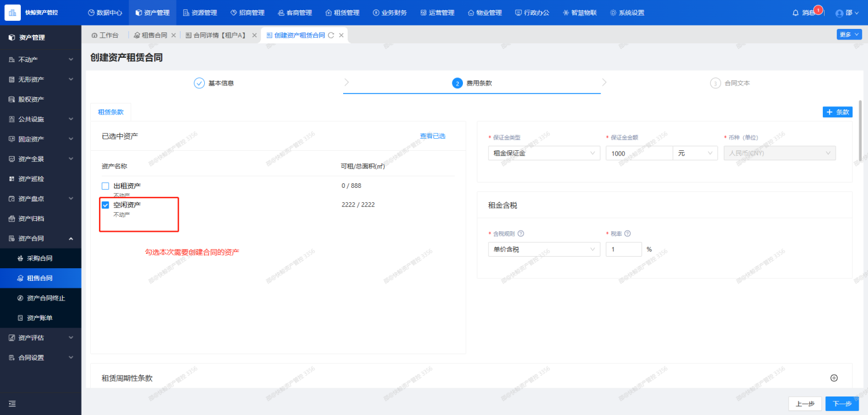Image resolution: width=868 pixels, height=415 pixels.
Task: Click the + 条款 button
Action: click(x=837, y=112)
